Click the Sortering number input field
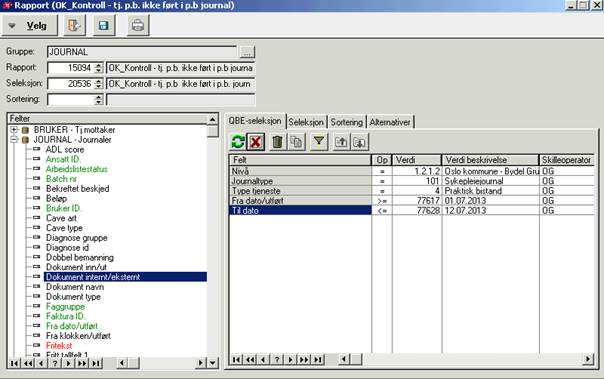This screenshot has height=379, width=604. point(71,99)
